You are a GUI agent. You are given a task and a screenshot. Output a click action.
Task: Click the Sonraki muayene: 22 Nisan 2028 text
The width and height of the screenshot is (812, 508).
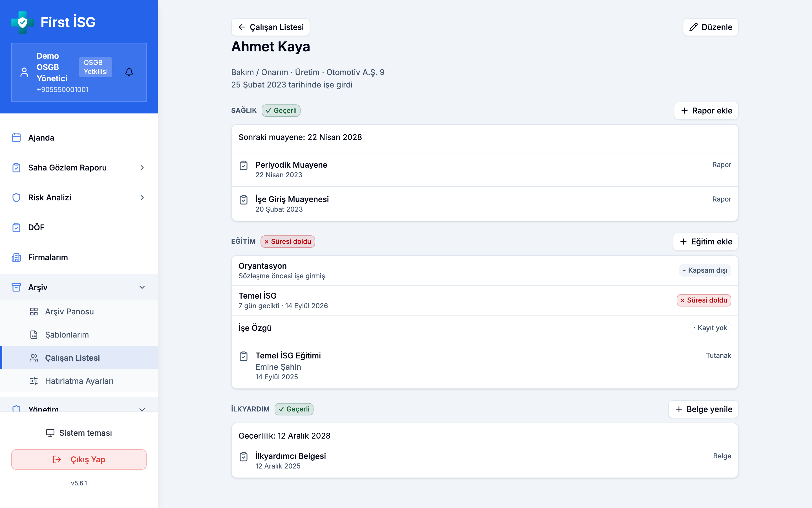click(x=300, y=137)
